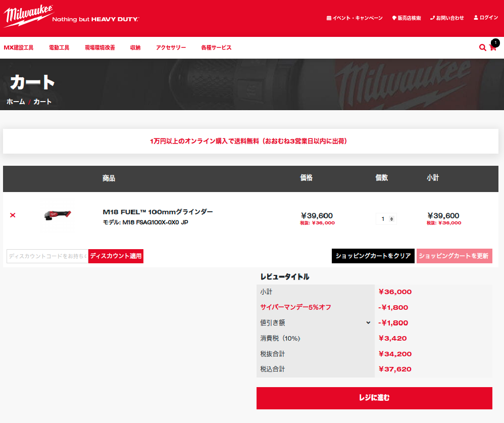
Task: Click ショッピングカートをクリア button
Action: [373, 256]
